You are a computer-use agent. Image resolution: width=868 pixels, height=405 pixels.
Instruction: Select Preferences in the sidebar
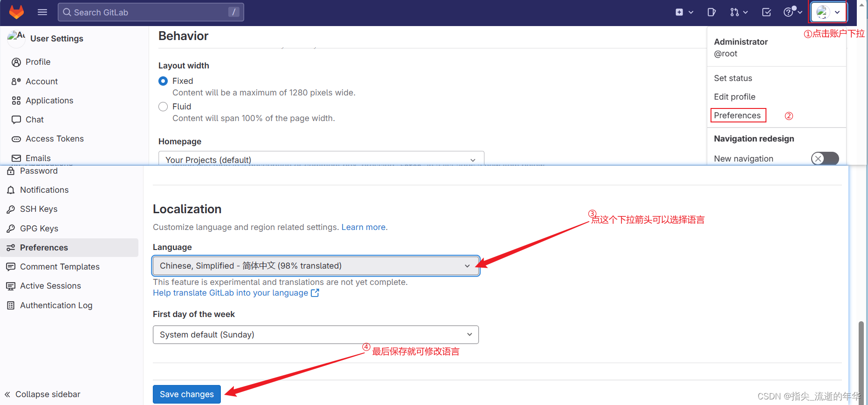(70, 248)
